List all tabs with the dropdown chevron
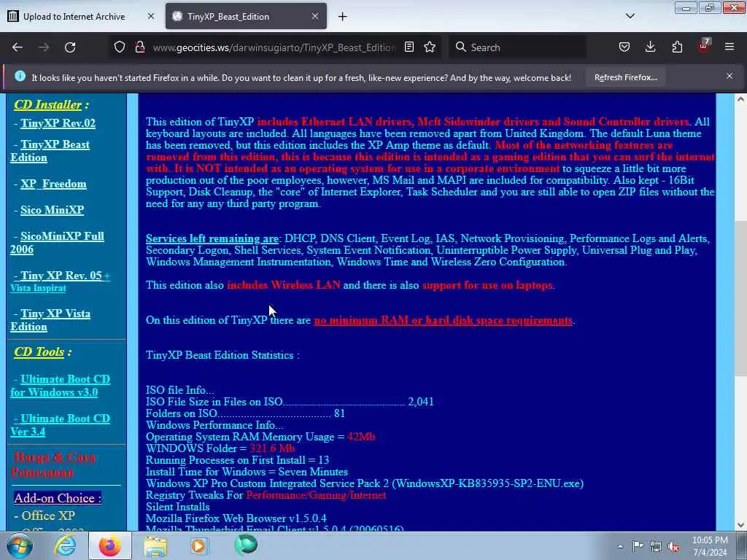The width and height of the screenshot is (747, 560). point(630,16)
